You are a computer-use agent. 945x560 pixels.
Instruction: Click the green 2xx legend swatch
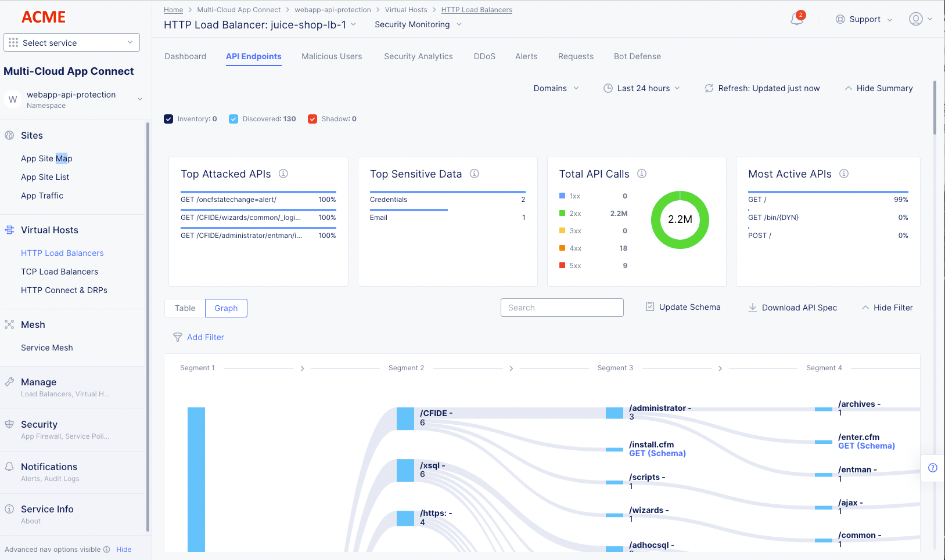click(x=561, y=213)
